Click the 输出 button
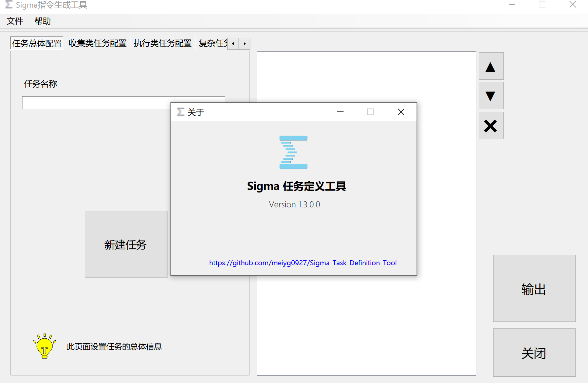588x383 pixels. point(534,288)
